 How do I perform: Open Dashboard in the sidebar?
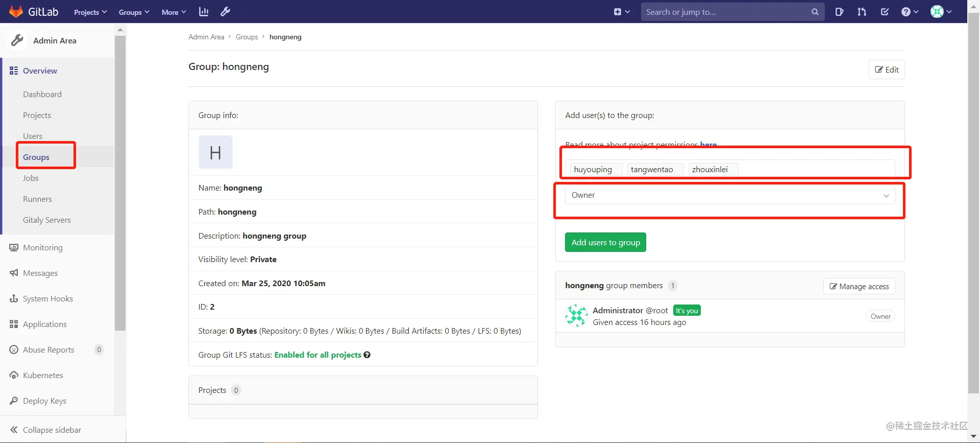(42, 94)
